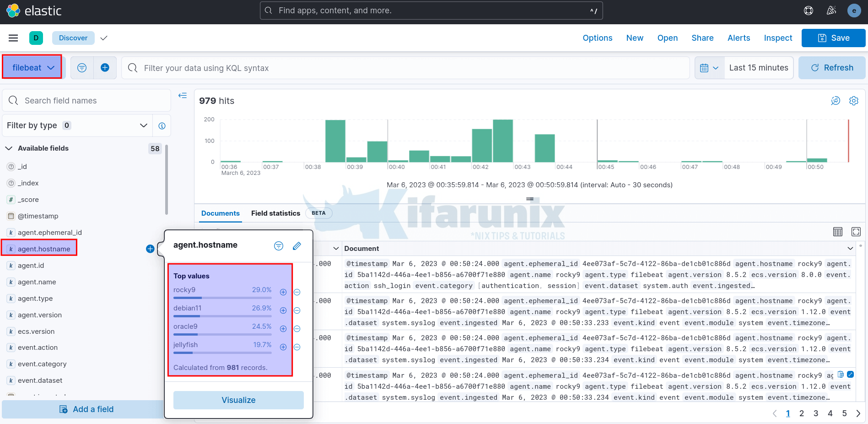
Task: Open the filebeat data view dropdown
Action: click(x=32, y=67)
